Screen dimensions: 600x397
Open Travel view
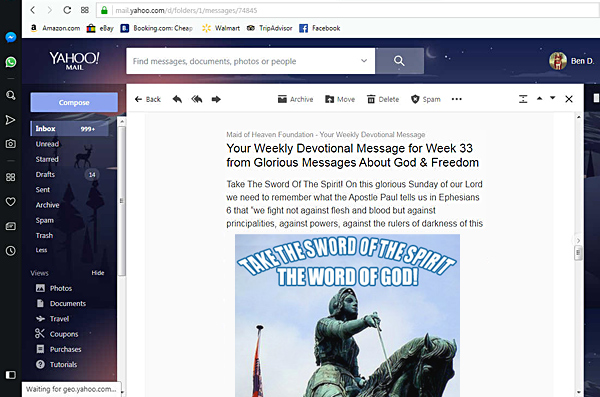[x=52, y=319]
